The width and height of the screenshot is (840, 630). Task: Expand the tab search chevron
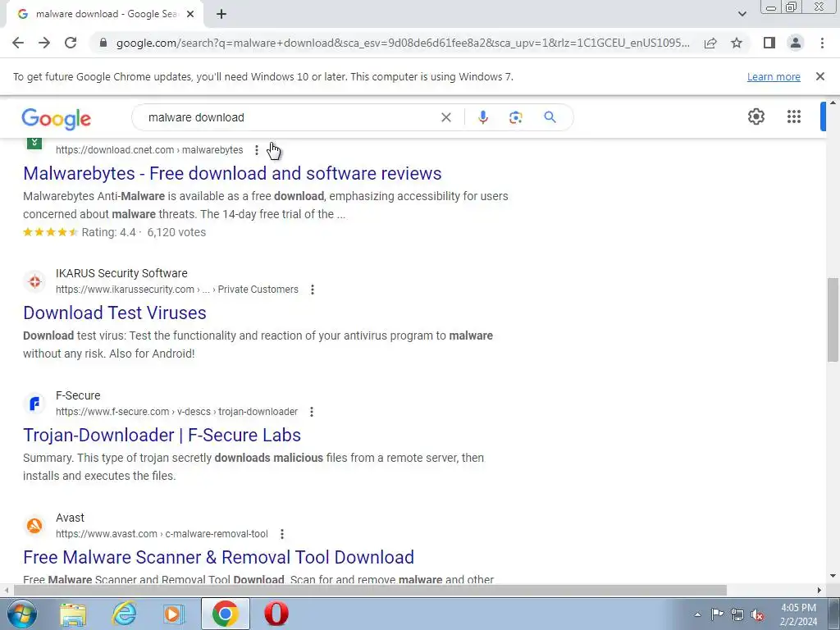[x=742, y=14]
